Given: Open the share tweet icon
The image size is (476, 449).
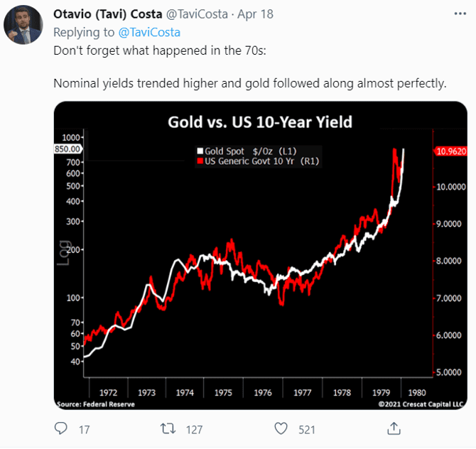Looking at the screenshot, I should [393, 428].
